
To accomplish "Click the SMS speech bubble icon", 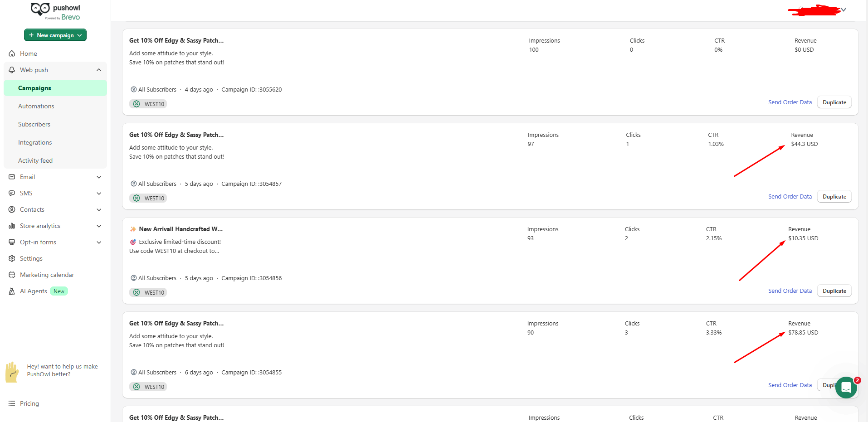I will [x=12, y=193].
